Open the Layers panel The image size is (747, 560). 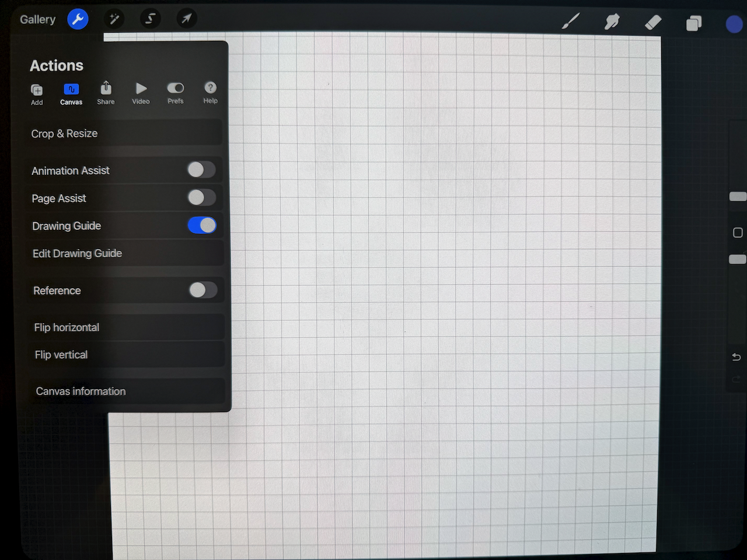click(x=694, y=24)
